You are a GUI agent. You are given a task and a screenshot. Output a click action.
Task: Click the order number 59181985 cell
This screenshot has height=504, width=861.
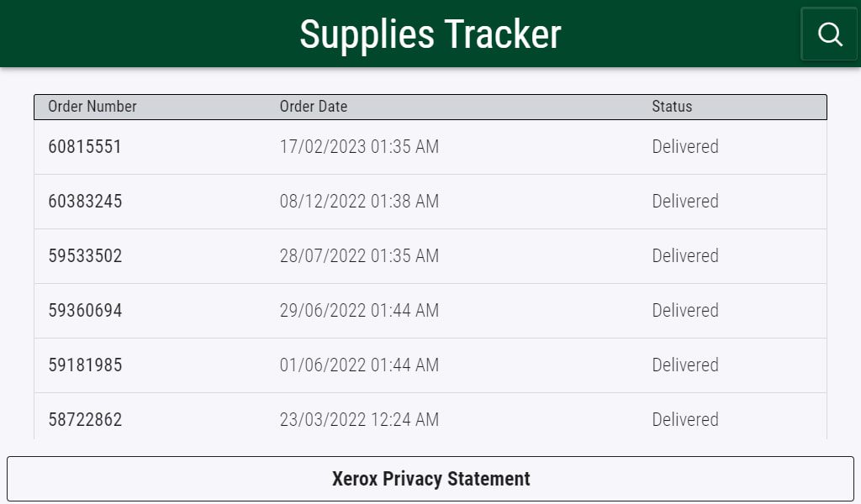click(83, 365)
